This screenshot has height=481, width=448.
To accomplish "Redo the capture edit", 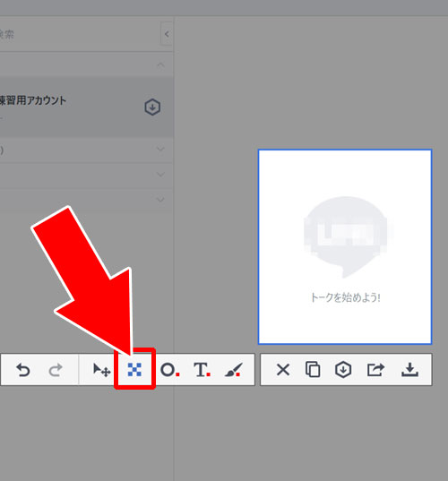I will pyautogui.click(x=56, y=370).
